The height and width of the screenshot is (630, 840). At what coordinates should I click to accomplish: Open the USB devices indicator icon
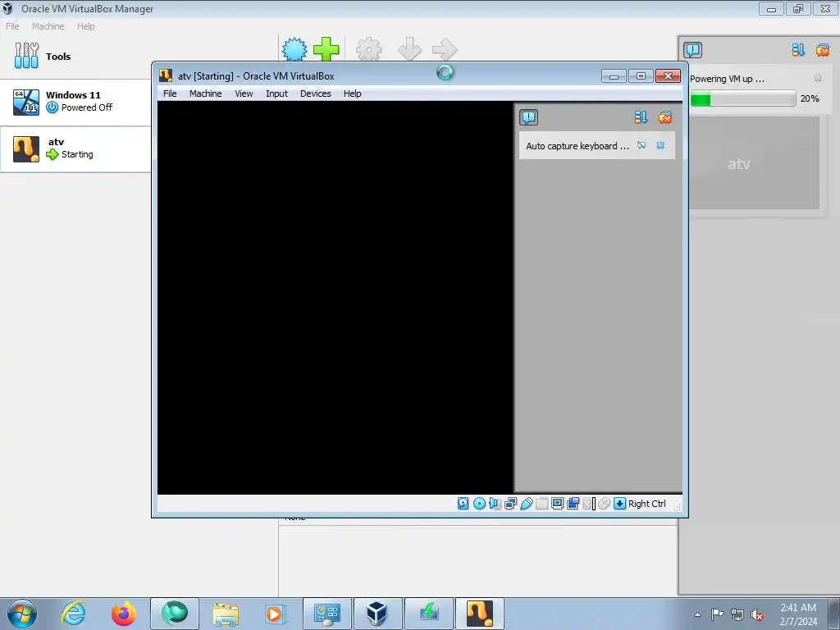(526, 504)
